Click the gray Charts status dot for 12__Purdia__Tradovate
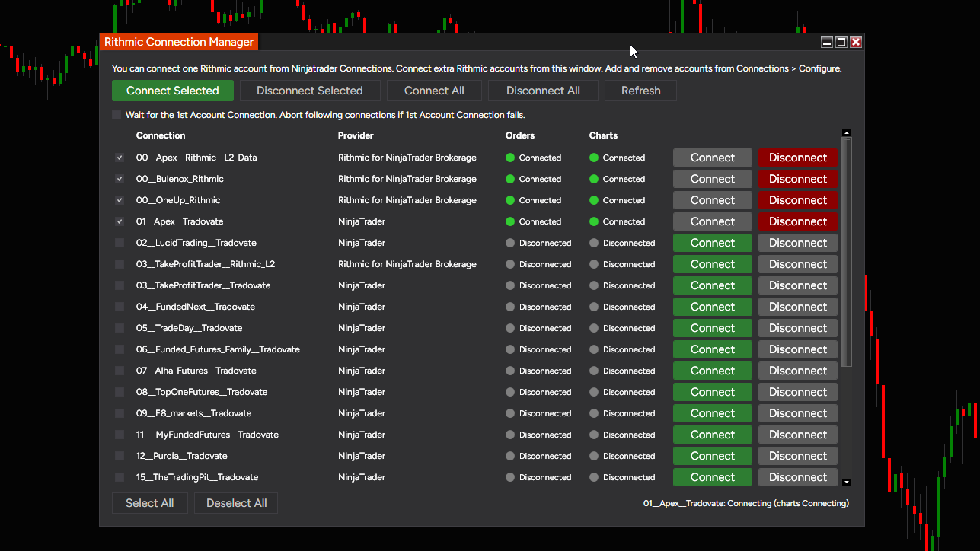 click(x=594, y=456)
